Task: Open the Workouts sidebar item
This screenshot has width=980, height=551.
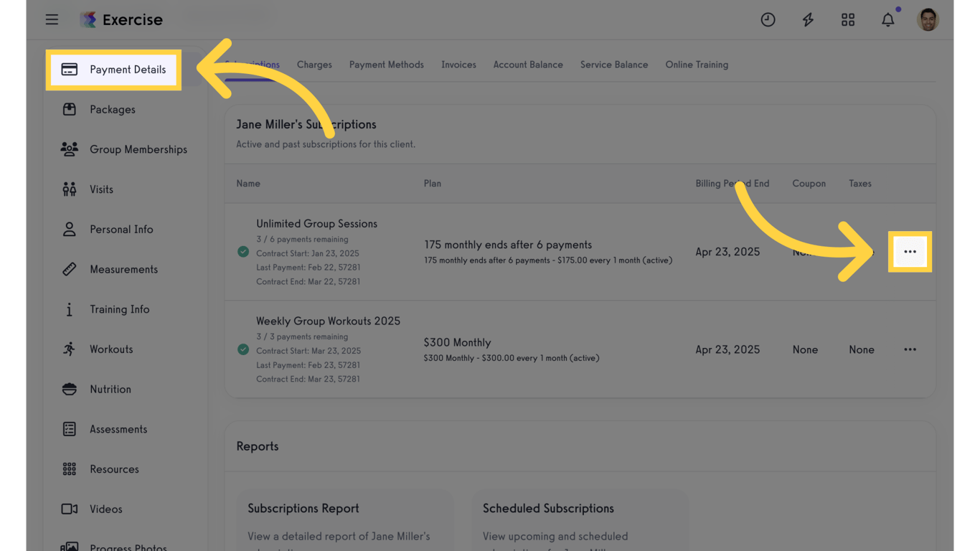Action: [x=111, y=349]
